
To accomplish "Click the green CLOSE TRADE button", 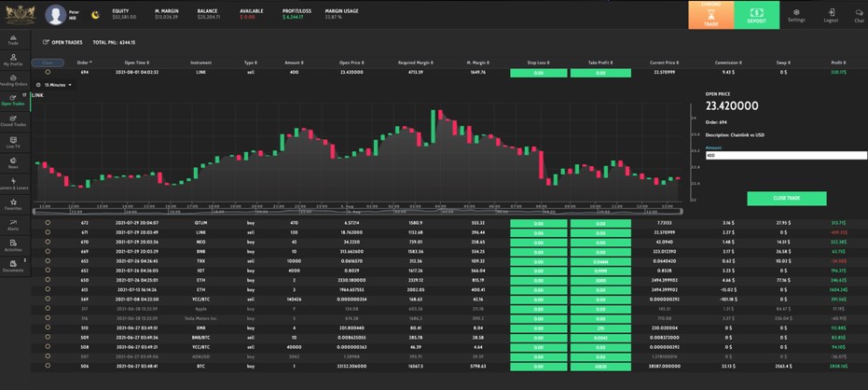I will coord(787,199).
